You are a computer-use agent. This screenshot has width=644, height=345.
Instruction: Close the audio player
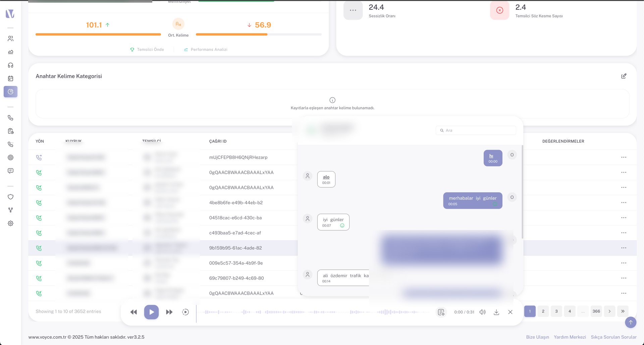click(510, 312)
